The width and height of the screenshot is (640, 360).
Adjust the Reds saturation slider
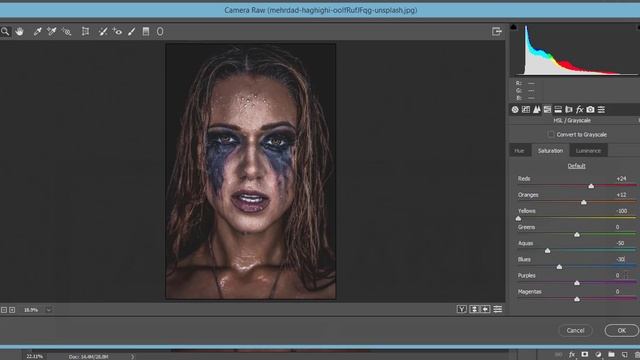591,186
